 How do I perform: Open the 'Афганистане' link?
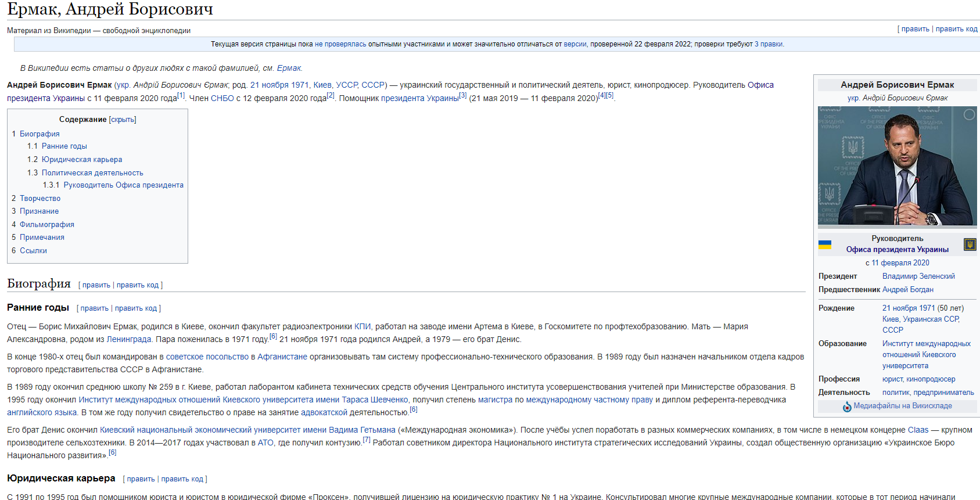(x=282, y=357)
